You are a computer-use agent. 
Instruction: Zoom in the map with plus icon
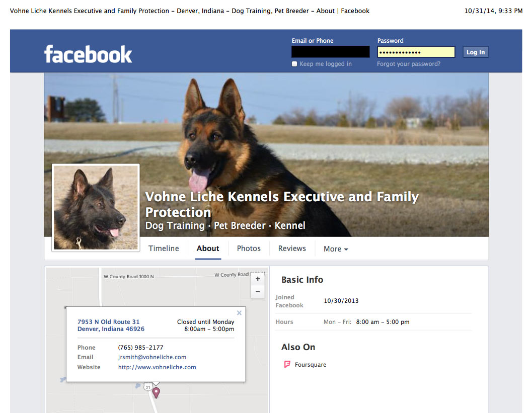258,279
